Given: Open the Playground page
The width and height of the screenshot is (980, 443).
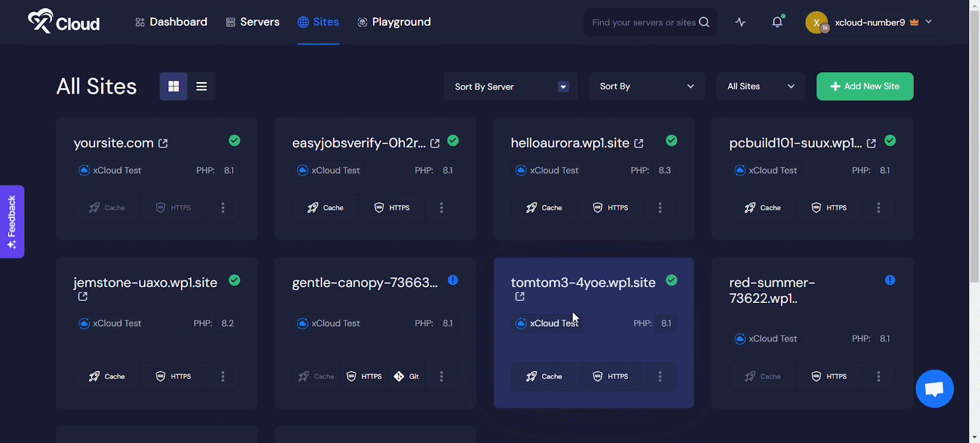Looking at the screenshot, I should pos(394,22).
